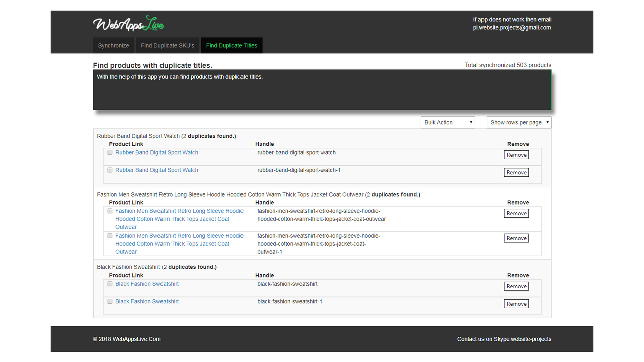Remove the rubber-band-digital-sport-watch product
Viewport: 644px width, 362px height.
coord(516,155)
